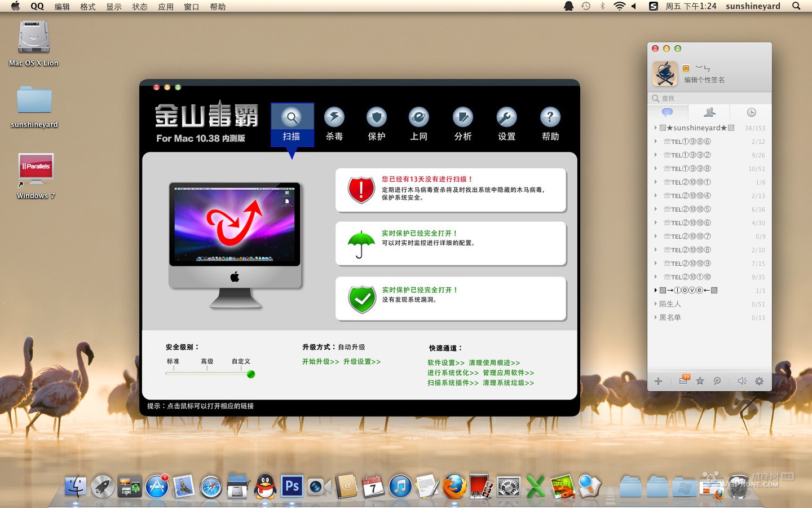Click the QQ 查找 search field
Viewport: 812px width, 508px height.
pos(709,98)
